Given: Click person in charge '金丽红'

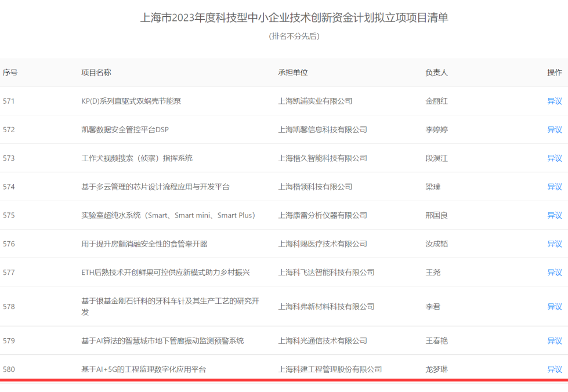Looking at the screenshot, I should point(436,101).
